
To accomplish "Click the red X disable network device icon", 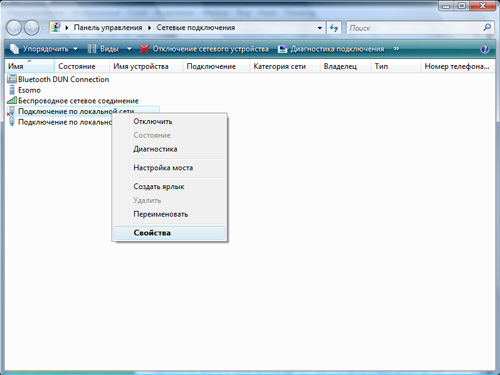I will pos(144,49).
